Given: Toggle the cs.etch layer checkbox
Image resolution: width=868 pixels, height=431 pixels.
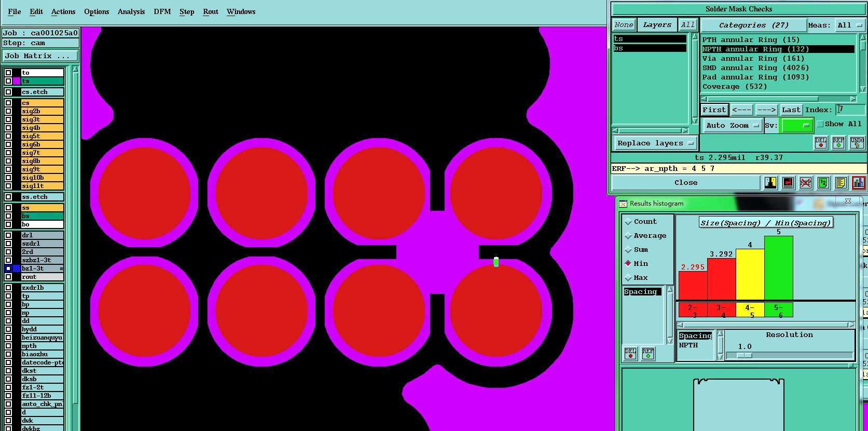Looking at the screenshot, I should pos(8,92).
